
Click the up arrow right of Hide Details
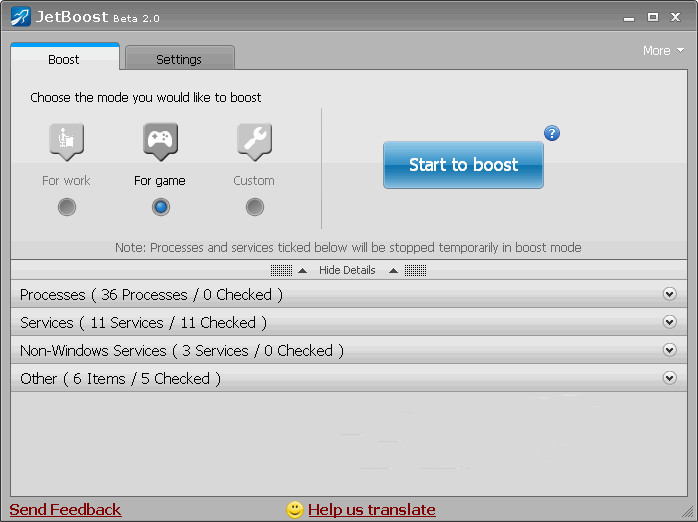pyautogui.click(x=393, y=271)
